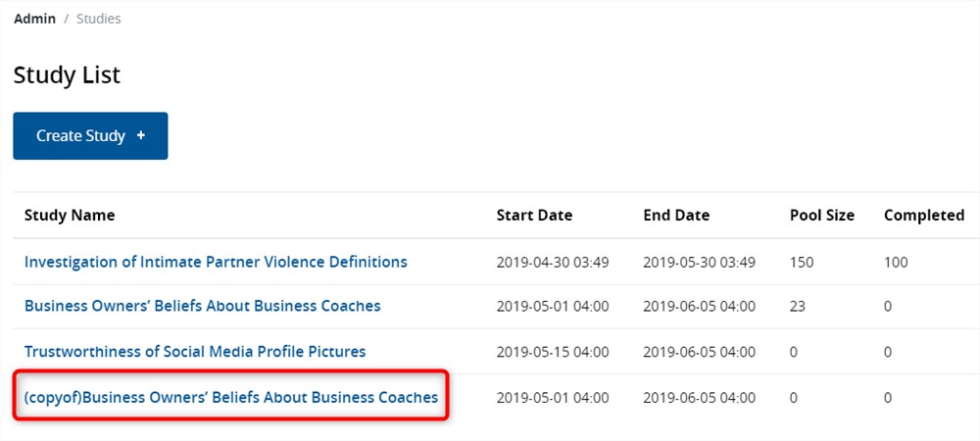Sort by the Start Date column header
The height and width of the screenshot is (441, 980).
click(534, 216)
